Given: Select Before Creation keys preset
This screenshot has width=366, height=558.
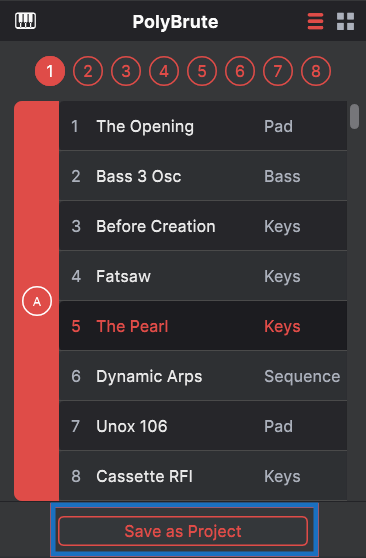Looking at the screenshot, I should 203,226.
